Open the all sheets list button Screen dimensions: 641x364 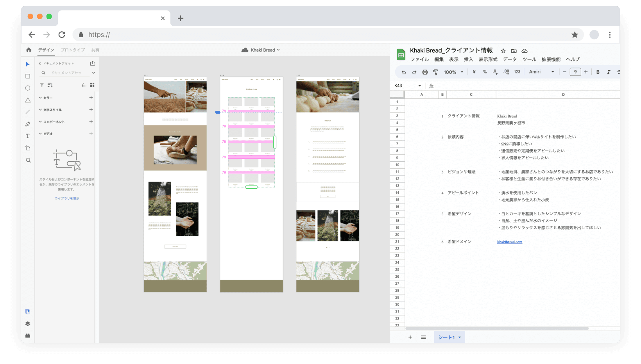coord(423,337)
